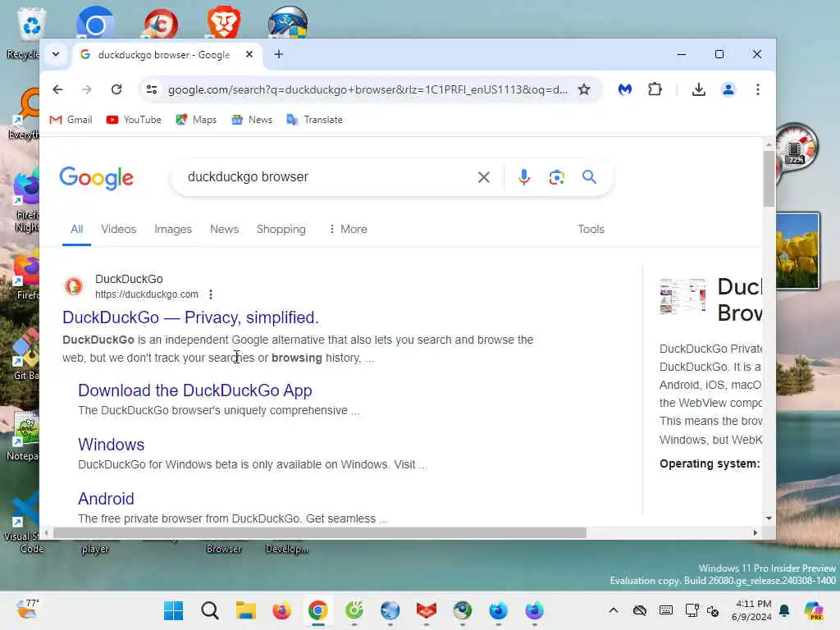Open search Tools options
This screenshot has width=840, height=630.
(x=591, y=230)
